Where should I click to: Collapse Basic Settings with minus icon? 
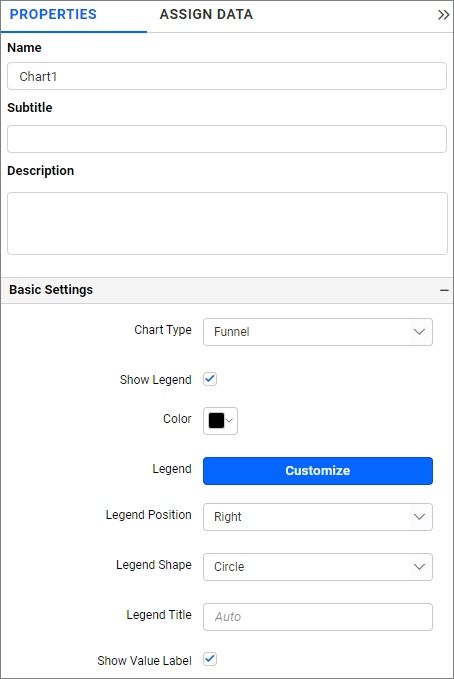444,290
